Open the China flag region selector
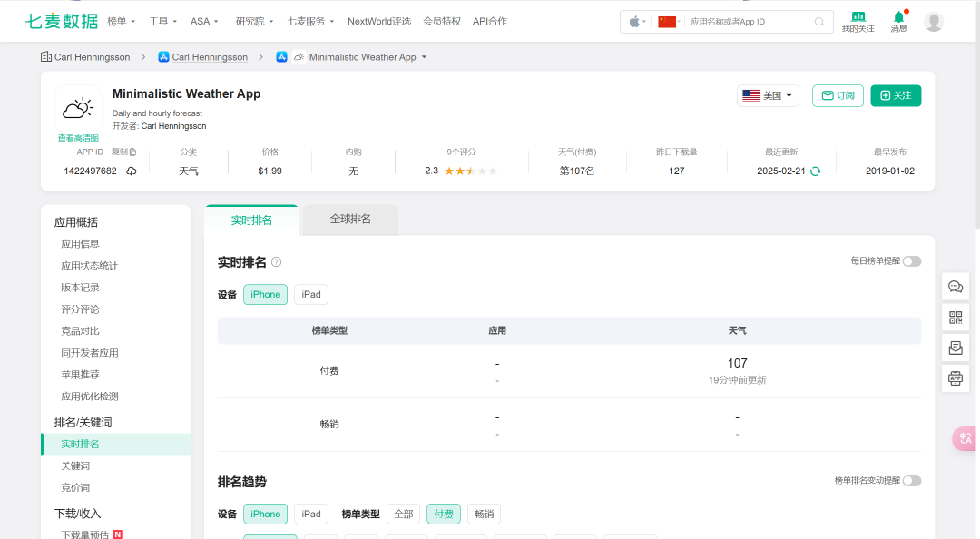The width and height of the screenshot is (980, 539). 667,22
